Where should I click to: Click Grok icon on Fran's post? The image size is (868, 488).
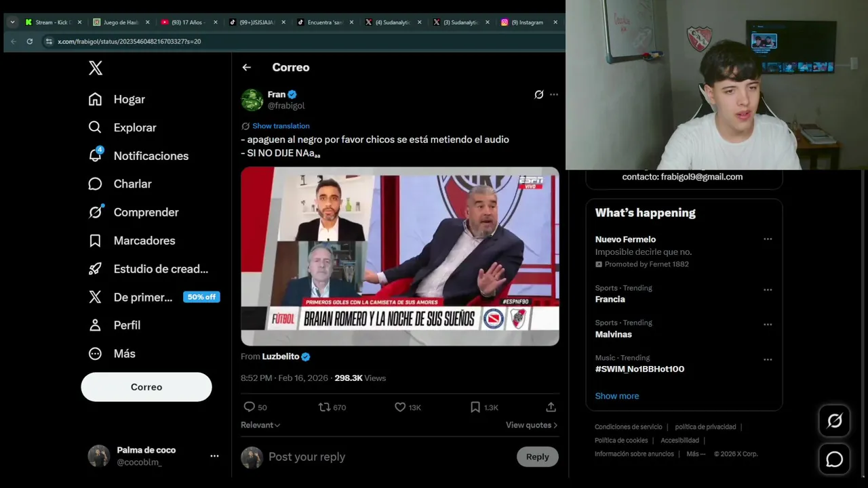coord(538,95)
